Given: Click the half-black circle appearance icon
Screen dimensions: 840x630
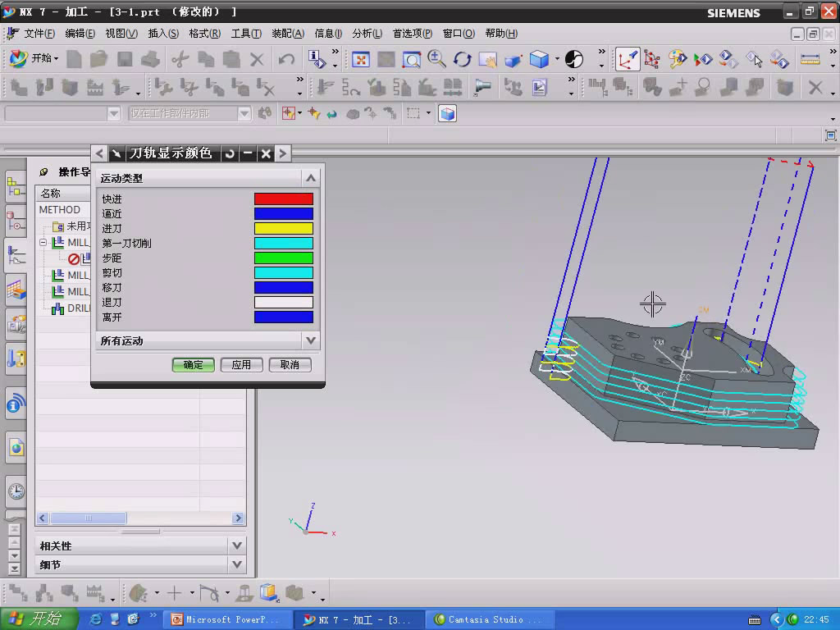Looking at the screenshot, I should point(573,59).
